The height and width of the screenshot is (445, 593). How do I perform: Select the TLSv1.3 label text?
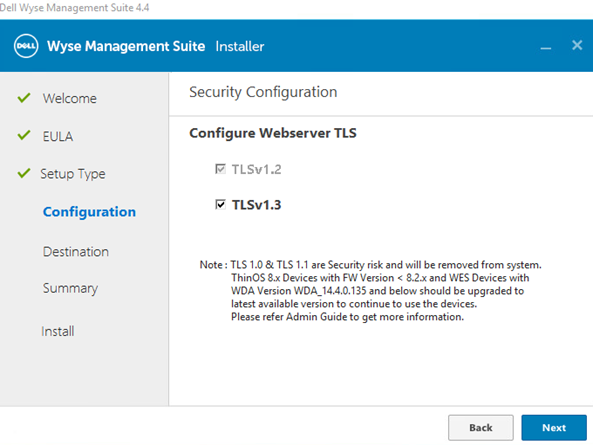pyautogui.click(x=256, y=205)
